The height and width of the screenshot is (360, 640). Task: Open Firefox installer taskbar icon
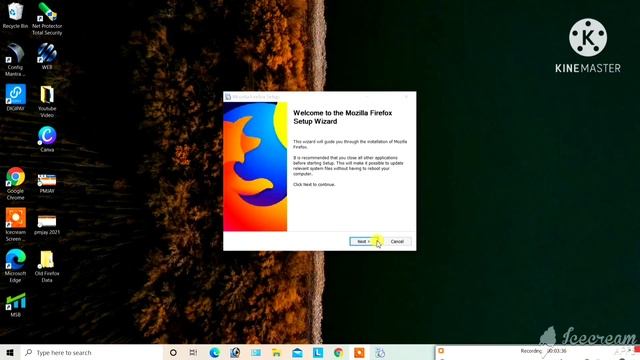click(380, 352)
